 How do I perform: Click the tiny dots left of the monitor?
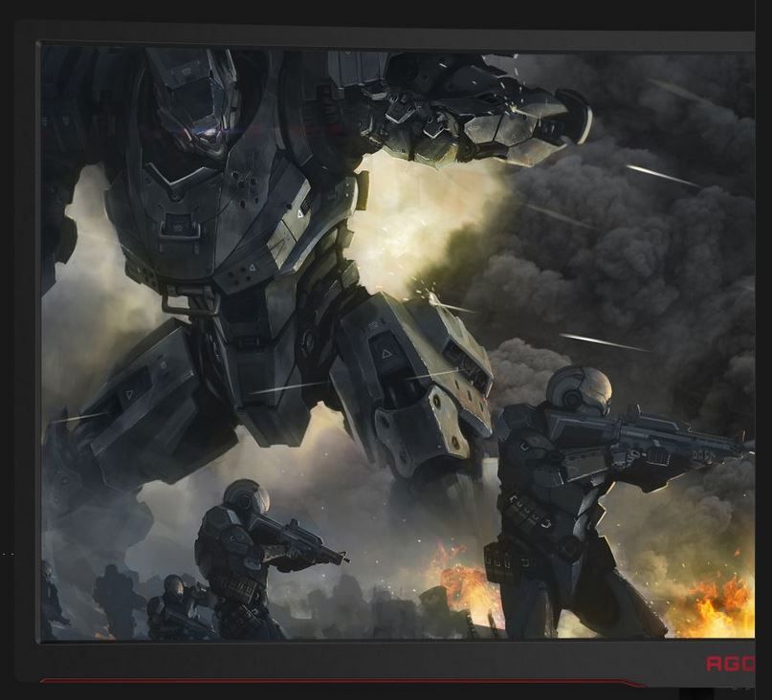point(8,554)
